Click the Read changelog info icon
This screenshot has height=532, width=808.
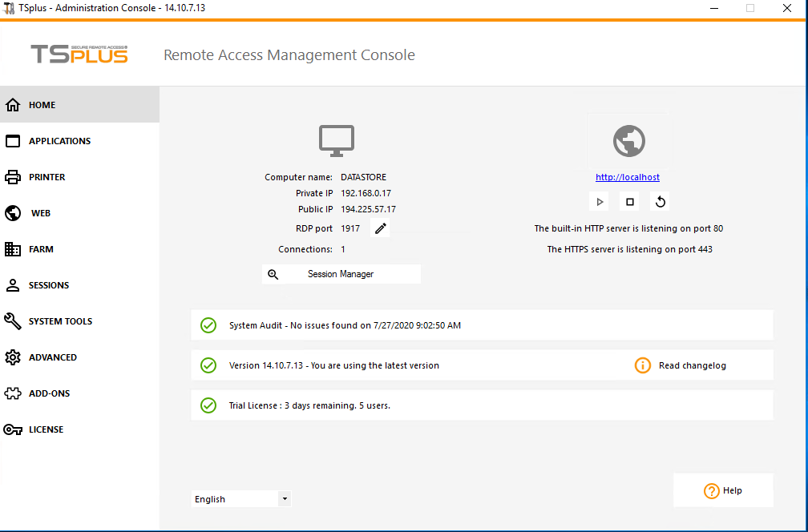tap(642, 365)
